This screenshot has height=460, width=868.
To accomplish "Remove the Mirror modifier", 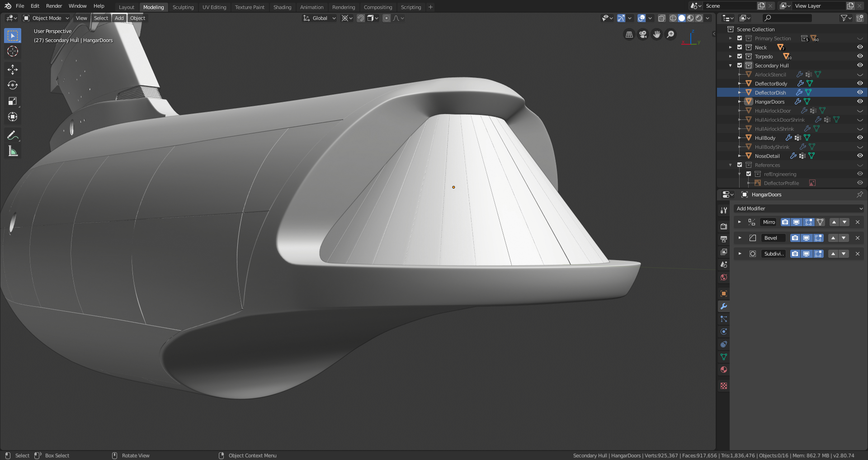I will pyautogui.click(x=858, y=222).
